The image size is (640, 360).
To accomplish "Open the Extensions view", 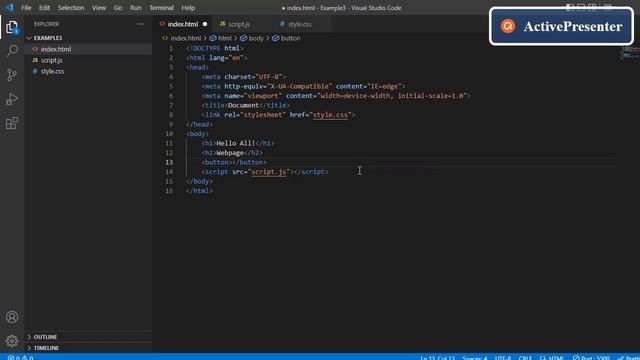I will click(x=12, y=123).
